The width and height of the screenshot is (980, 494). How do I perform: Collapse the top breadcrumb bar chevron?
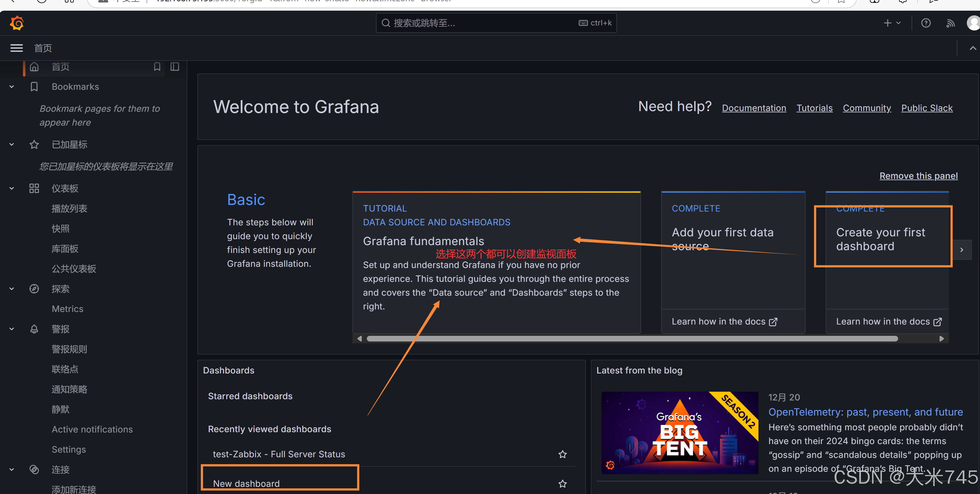pos(972,48)
